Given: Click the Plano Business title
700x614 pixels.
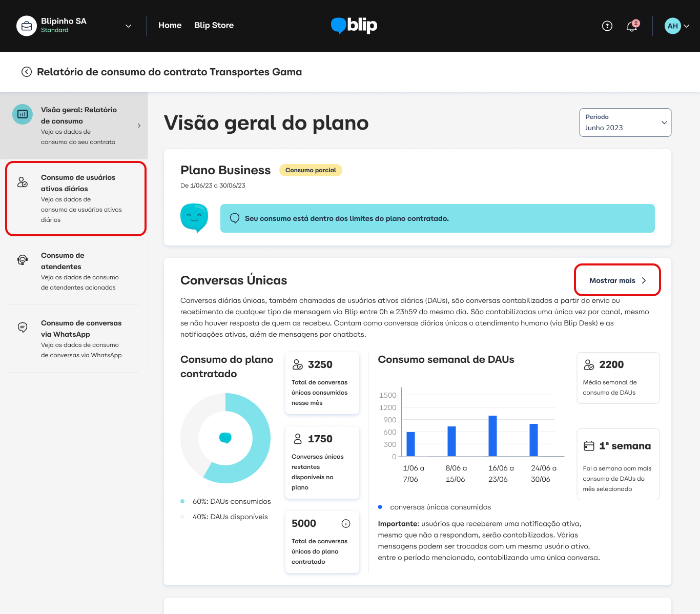Looking at the screenshot, I should click(x=225, y=170).
